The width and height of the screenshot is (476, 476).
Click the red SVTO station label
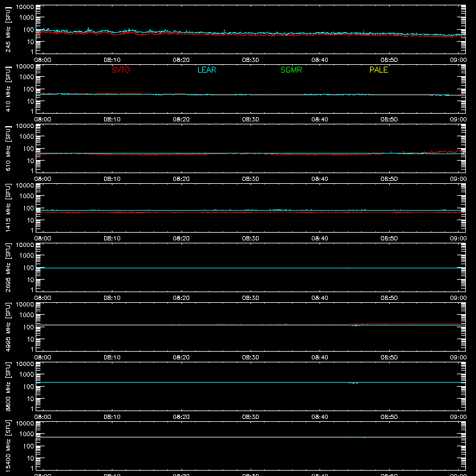[x=121, y=70]
